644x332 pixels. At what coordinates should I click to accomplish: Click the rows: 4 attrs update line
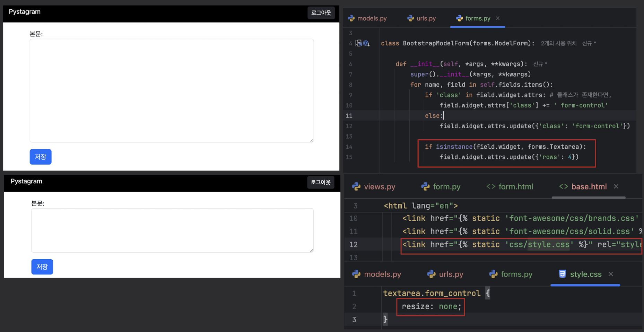click(x=509, y=157)
